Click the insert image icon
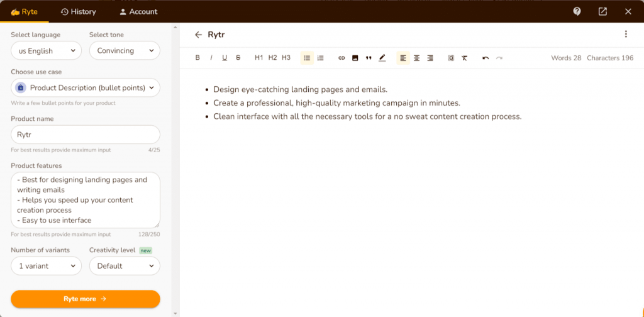 355,58
